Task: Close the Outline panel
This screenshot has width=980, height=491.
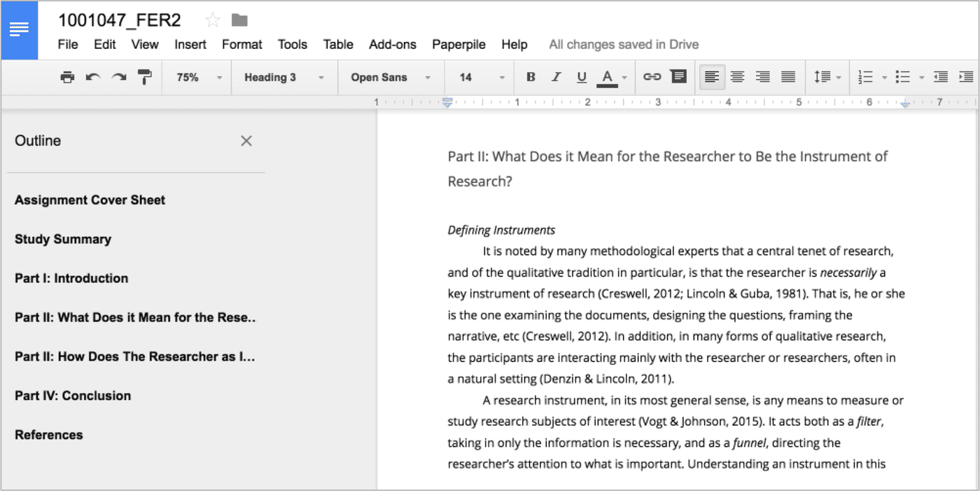Action: click(246, 141)
